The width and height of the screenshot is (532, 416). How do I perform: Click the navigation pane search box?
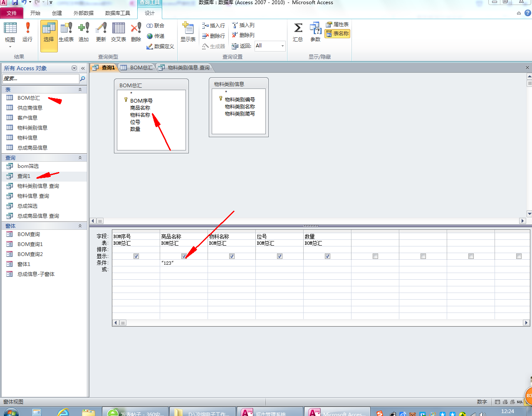41,79
